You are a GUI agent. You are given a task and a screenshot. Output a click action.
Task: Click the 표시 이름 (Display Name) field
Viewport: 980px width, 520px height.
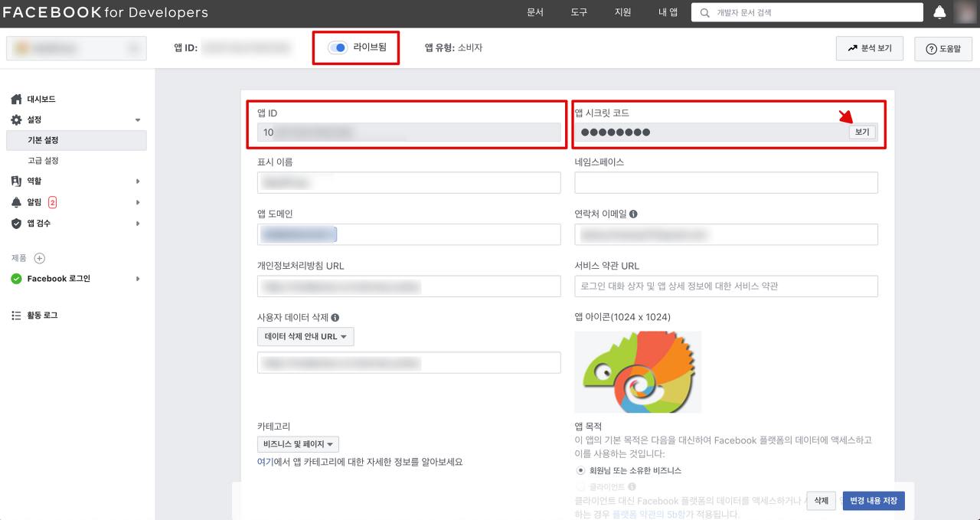pyautogui.click(x=409, y=182)
